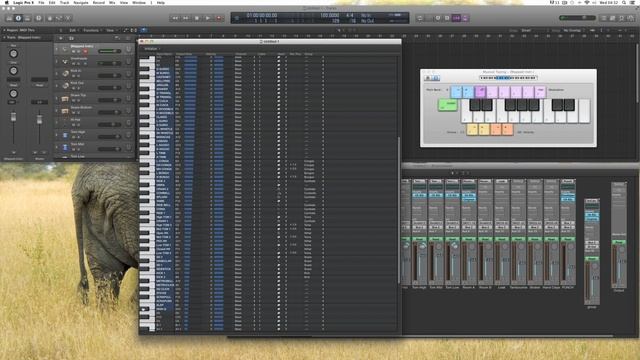Viewport: 640px width, 360px height.
Task: Open Quick Help in the control bar
Action: point(39,18)
